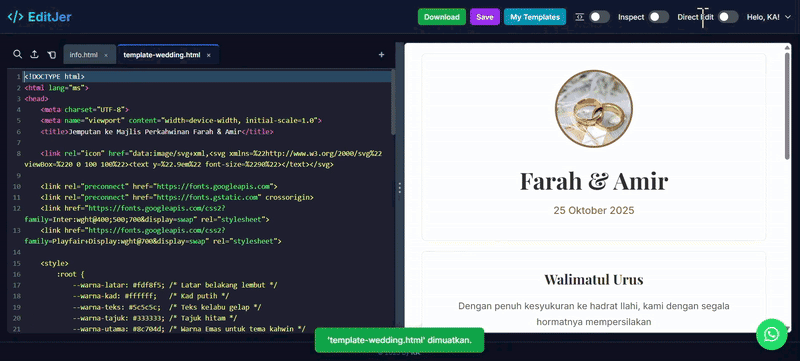Screen dimensions: 800x361
Task: Open My Templates
Action: coord(535,17)
